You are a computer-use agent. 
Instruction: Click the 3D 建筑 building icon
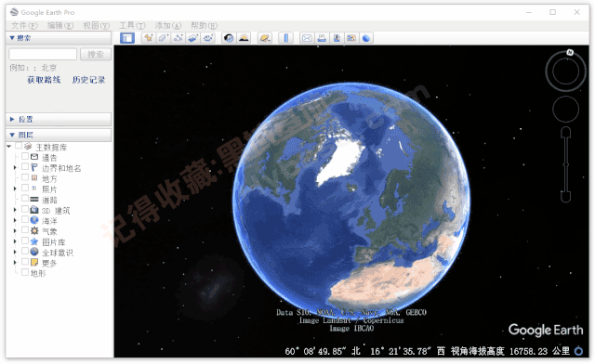coord(34,209)
